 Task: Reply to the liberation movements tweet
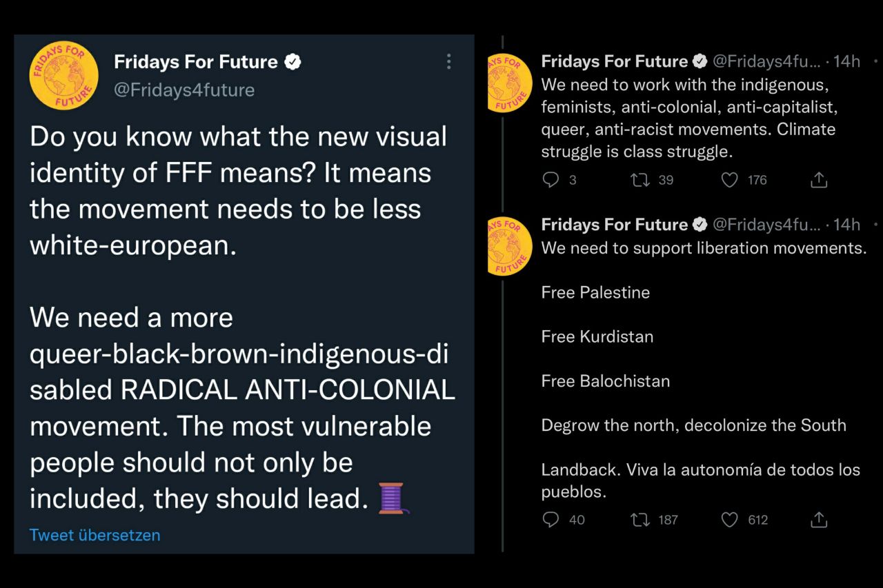pyautogui.click(x=550, y=520)
